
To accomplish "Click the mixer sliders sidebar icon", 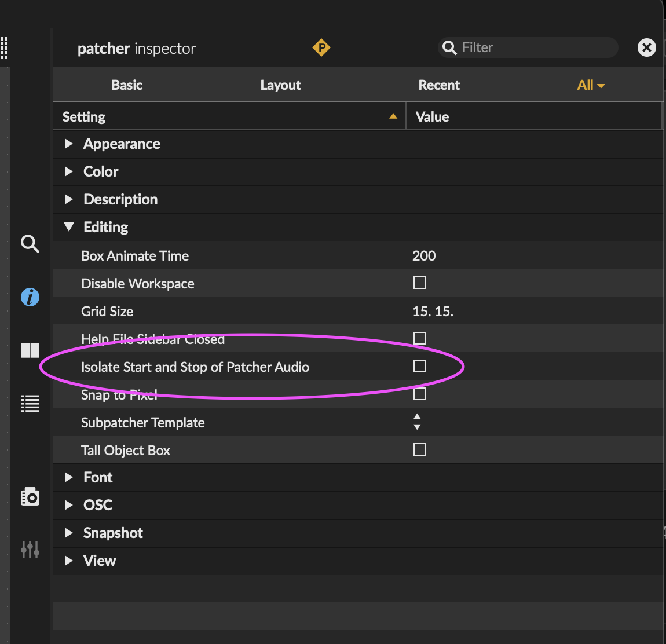I will click(30, 549).
